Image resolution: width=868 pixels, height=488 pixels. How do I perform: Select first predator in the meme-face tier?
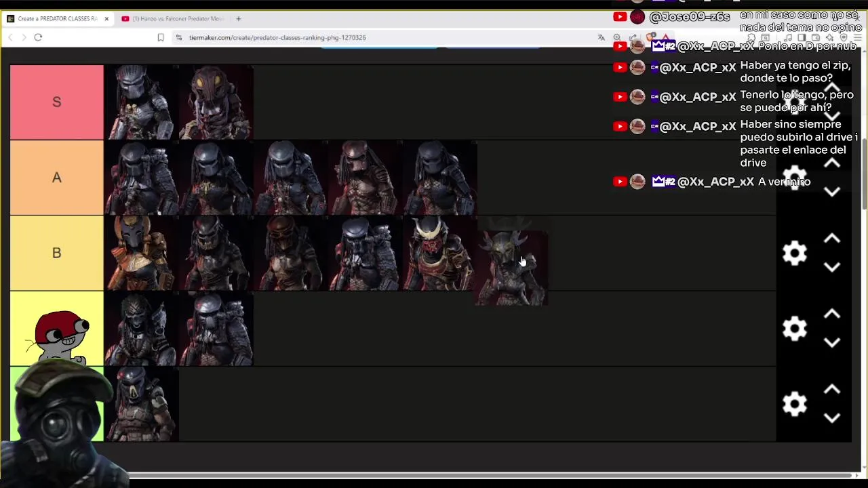pyautogui.click(x=141, y=329)
